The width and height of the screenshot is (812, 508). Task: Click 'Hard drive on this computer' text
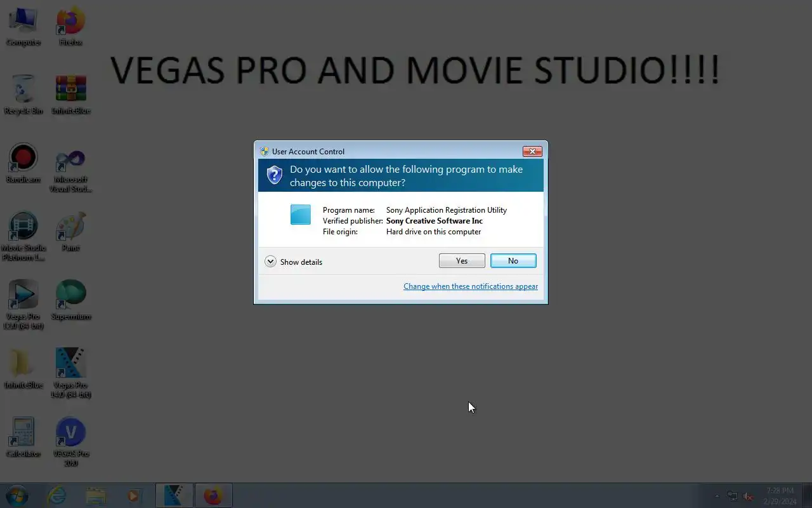coord(433,232)
